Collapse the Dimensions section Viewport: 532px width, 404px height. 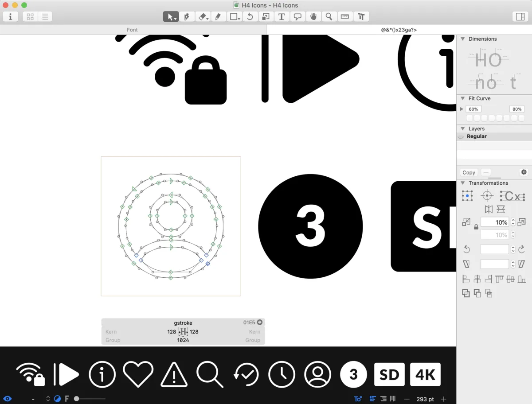point(463,39)
